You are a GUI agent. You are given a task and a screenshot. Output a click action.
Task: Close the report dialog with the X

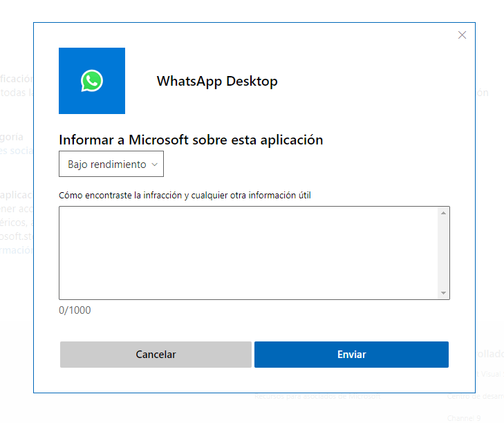(x=462, y=35)
